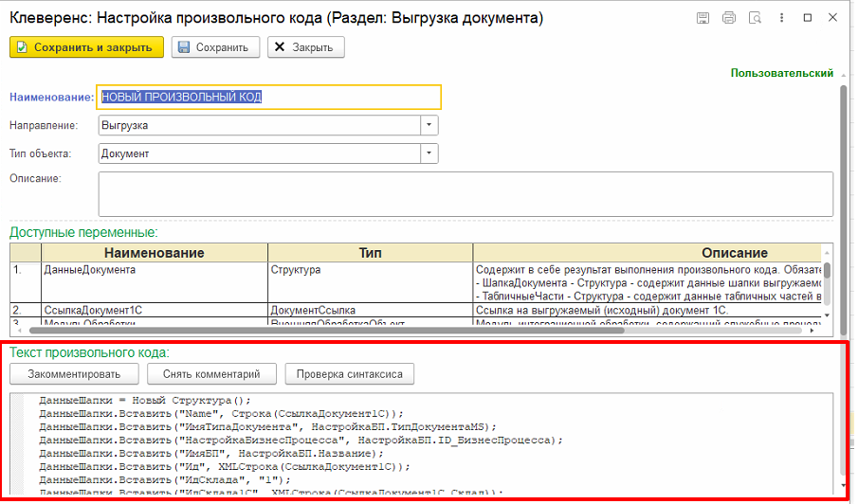Close the window with the X icon
This screenshot has height=504, width=858.
(832, 18)
